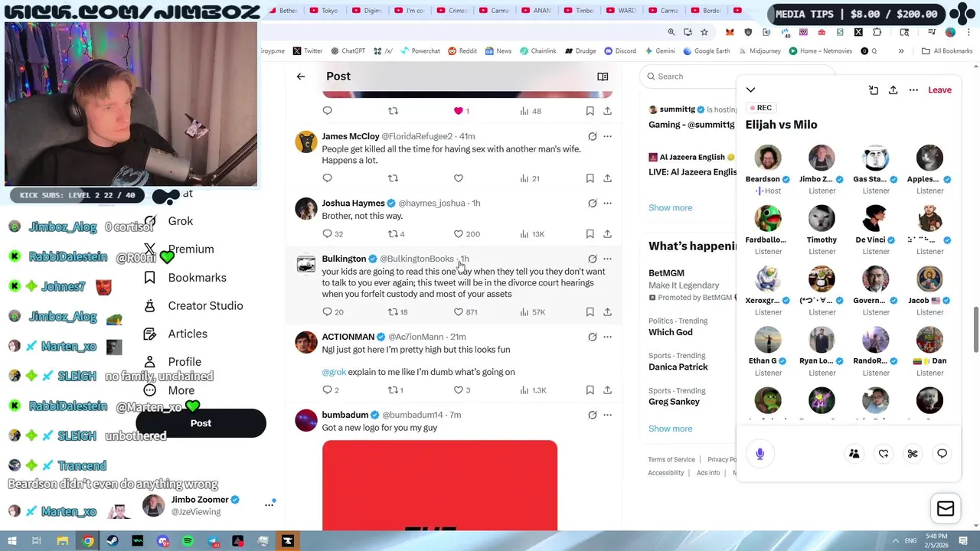Like Joshua Haymes's tweet heart icon
The height and width of the screenshot is (551, 980).
(459, 234)
